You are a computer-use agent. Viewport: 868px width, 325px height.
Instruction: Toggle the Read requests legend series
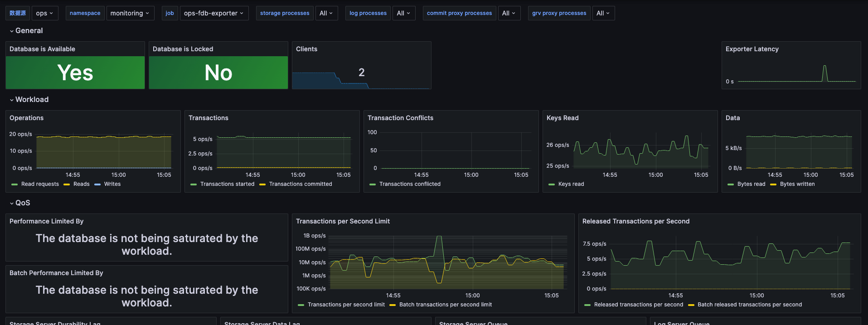coord(40,184)
